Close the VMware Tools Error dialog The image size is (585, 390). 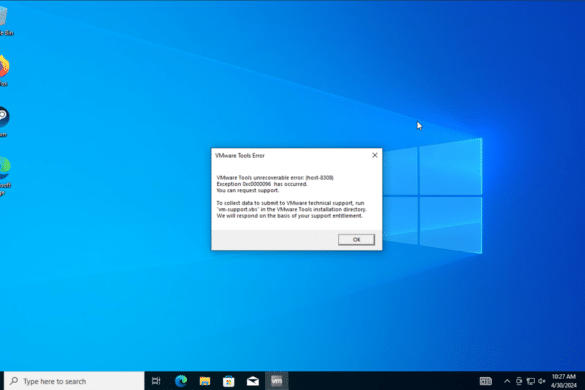click(375, 155)
